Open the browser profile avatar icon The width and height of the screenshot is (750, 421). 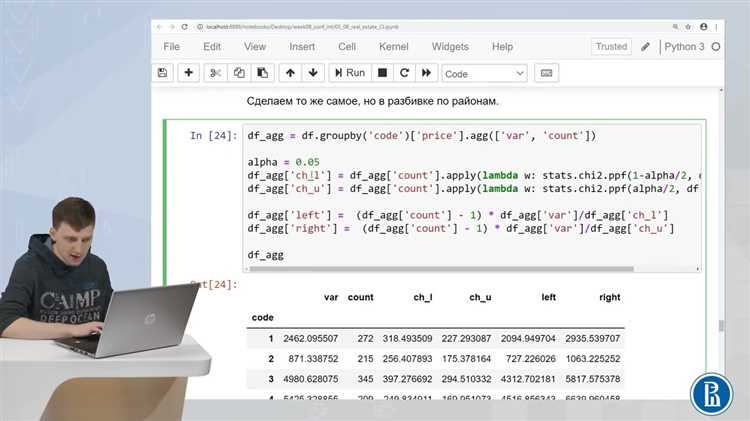coord(704,27)
